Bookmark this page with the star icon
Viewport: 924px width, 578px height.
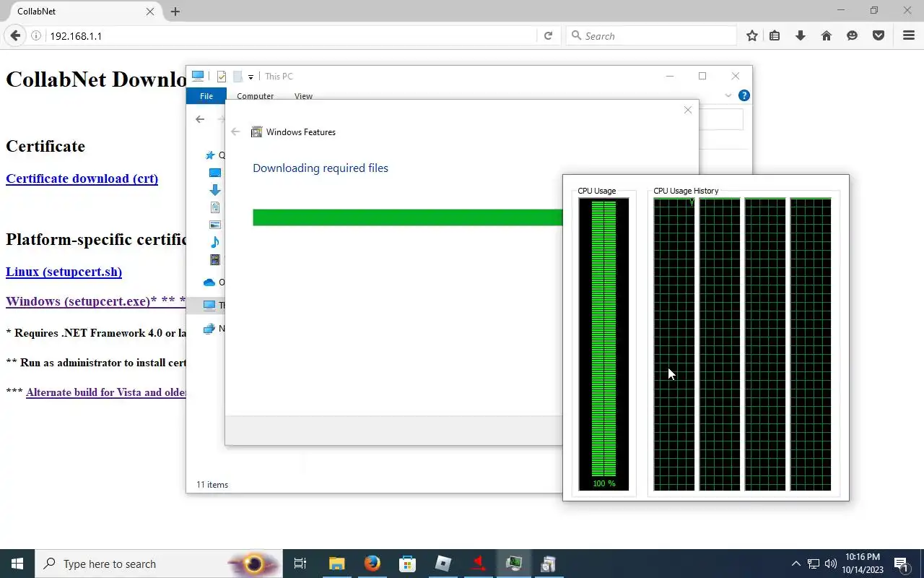(752, 35)
